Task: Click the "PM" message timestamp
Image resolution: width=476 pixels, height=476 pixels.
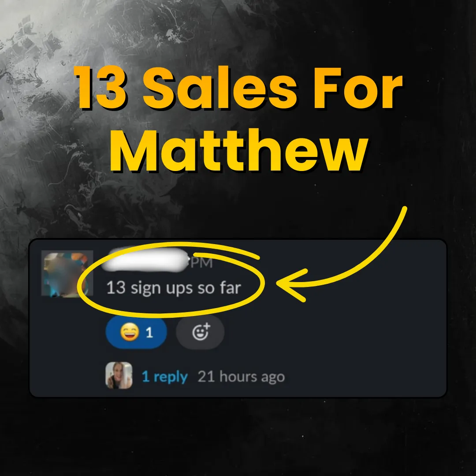Action: (x=201, y=263)
